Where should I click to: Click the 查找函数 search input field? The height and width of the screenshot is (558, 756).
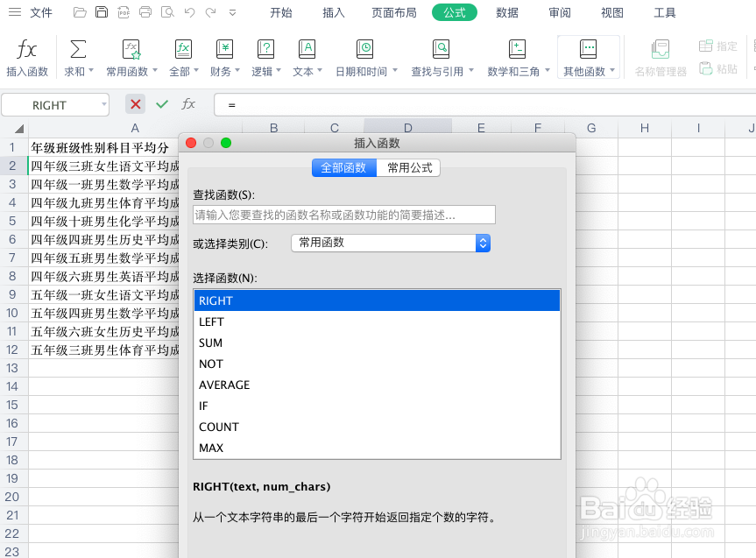[x=342, y=214]
